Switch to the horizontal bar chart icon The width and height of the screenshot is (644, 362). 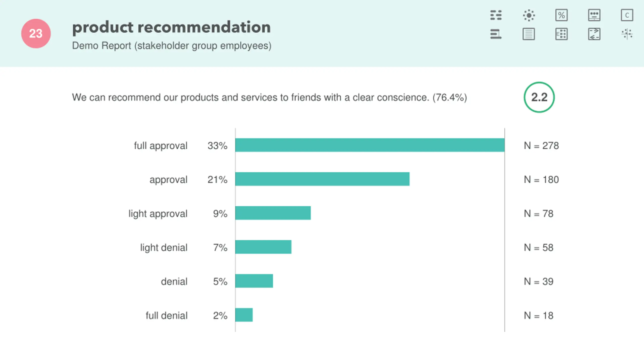pyautogui.click(x=496, y=34)
